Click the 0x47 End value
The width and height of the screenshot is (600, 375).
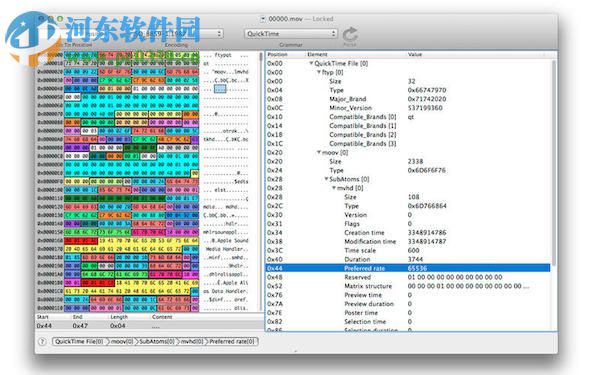point(80,326)
